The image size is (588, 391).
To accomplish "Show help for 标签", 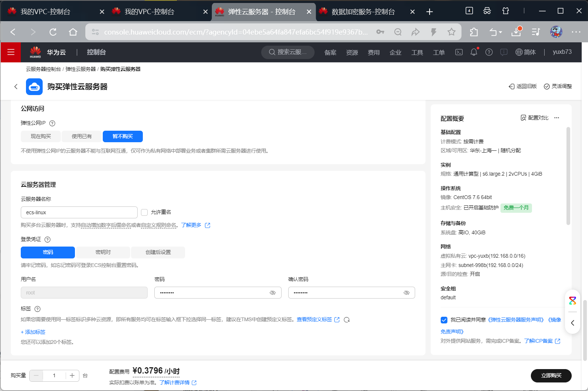I will click(37, 309).
